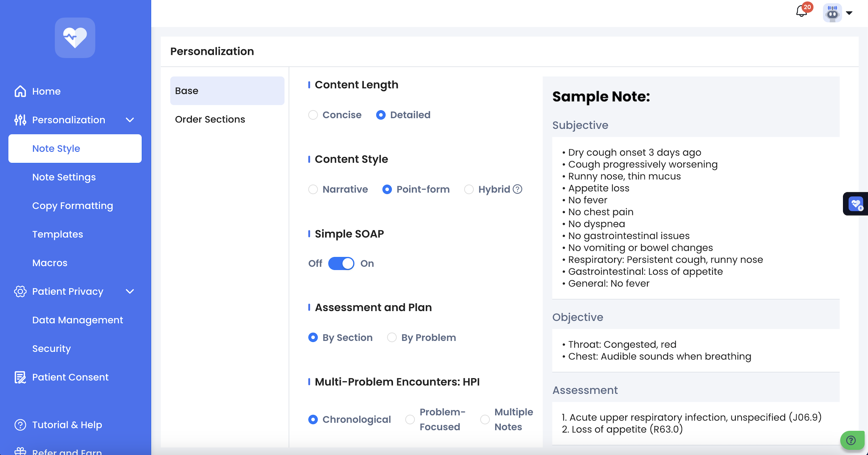
Task: Open the floating heart widget on right edge
Action: click(x=855, y=204)
